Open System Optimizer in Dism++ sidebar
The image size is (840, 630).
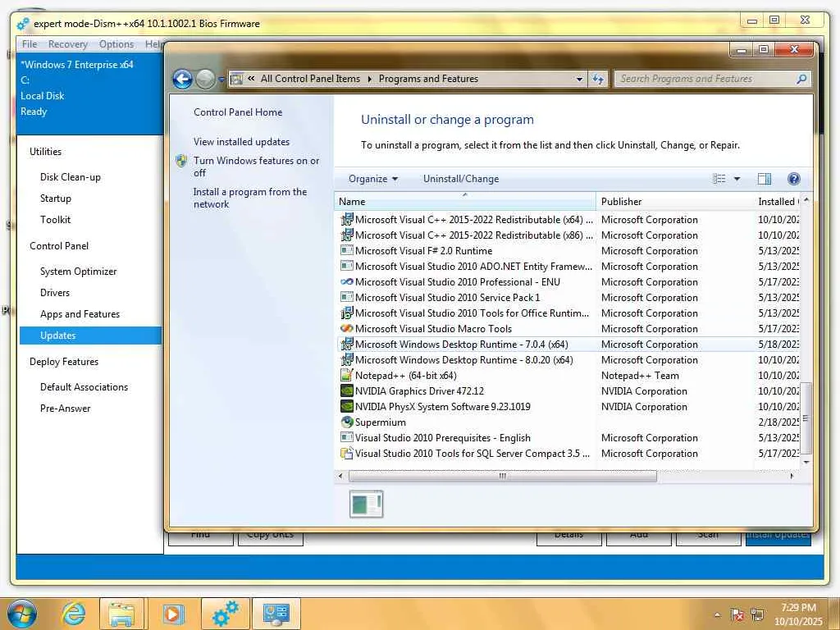click(78, 271)
